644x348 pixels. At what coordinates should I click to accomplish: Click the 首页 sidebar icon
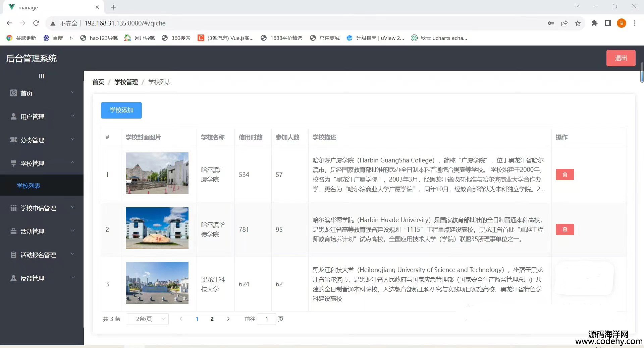13,93
